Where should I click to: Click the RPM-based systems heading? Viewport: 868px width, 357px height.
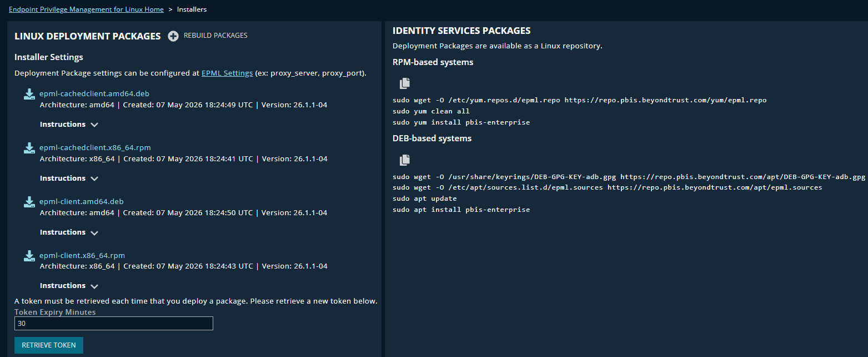click(433, 62)
